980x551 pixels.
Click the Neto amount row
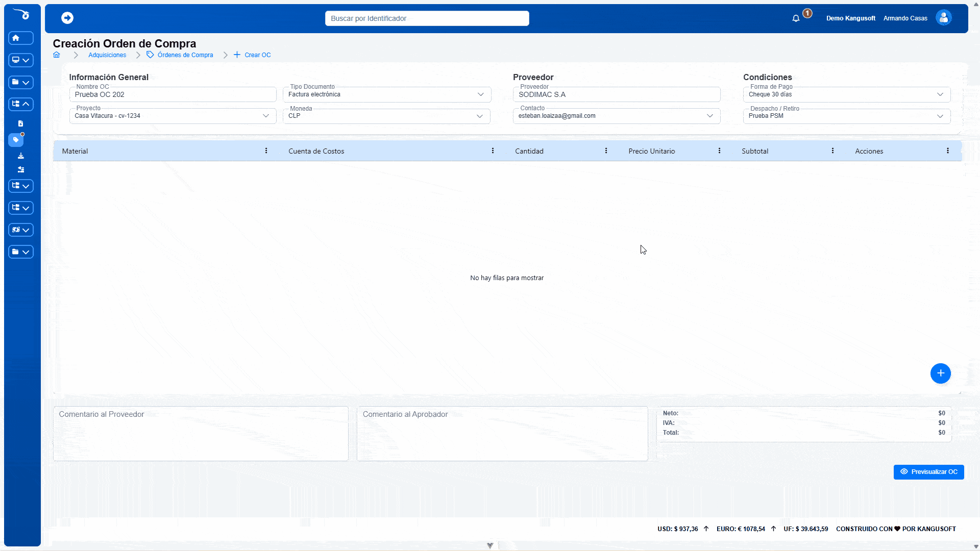[x=804, y=413]
